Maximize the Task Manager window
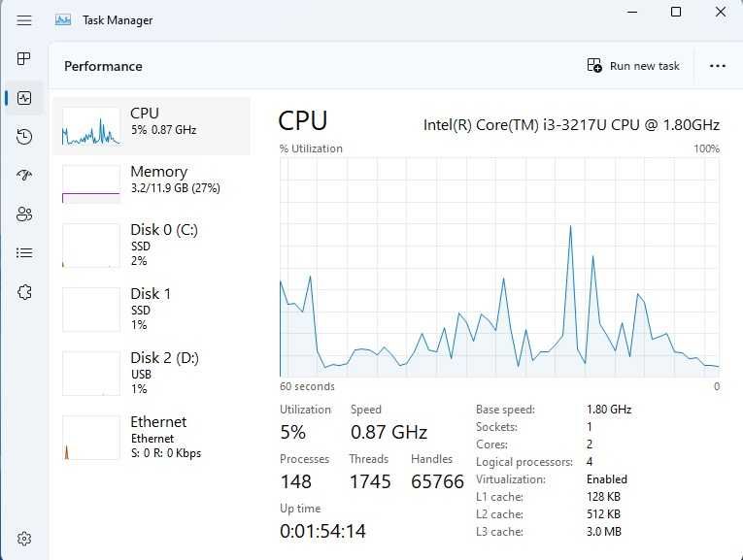 point(675,12)
